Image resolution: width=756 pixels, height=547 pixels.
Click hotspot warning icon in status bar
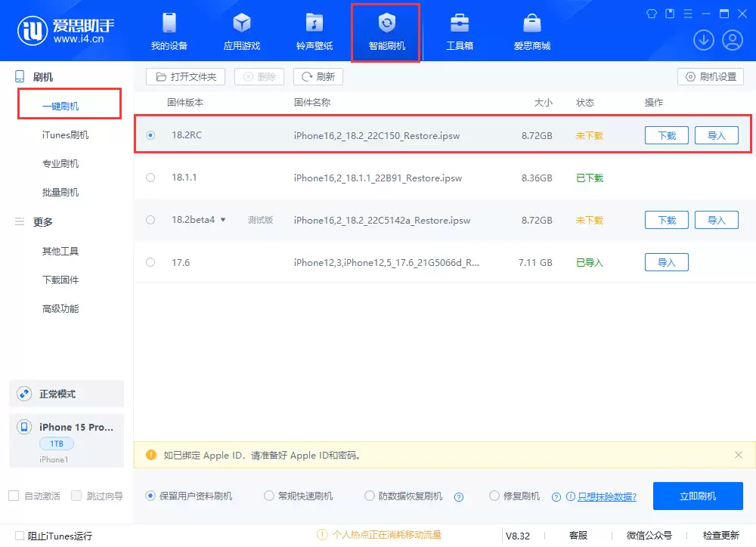click(322, 534)
